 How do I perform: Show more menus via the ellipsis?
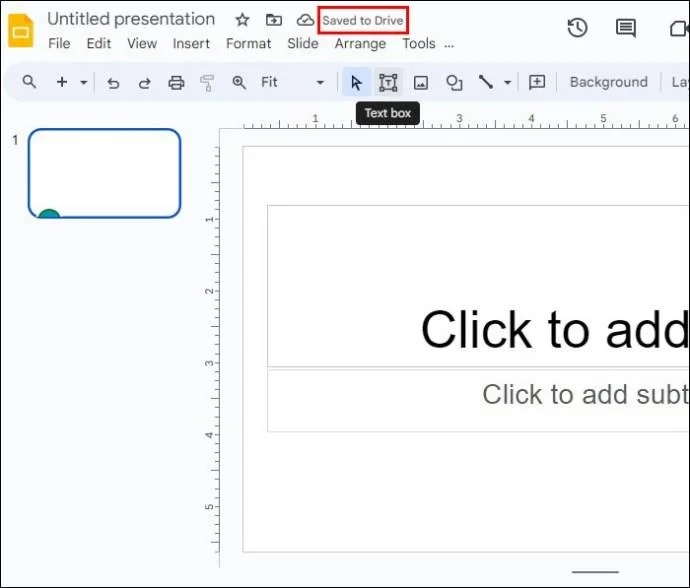coord(449,45)
